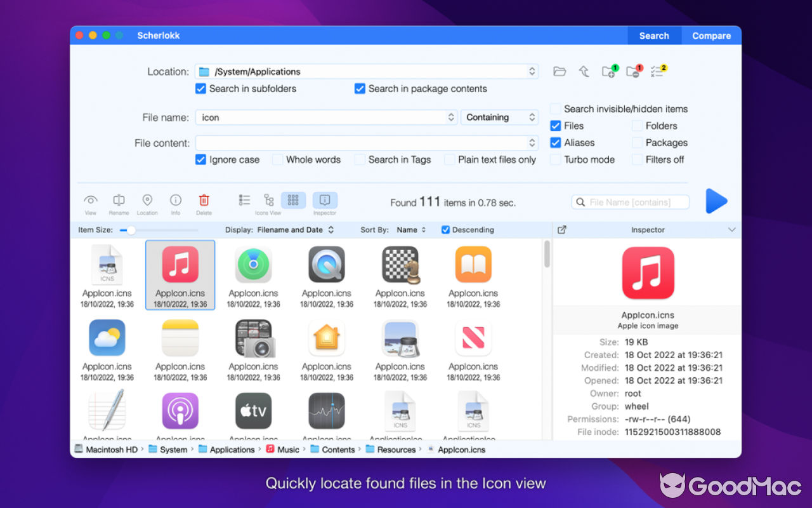Image resolution: width=812 pixels, height=508 pixels.
Task: Open the Inspector panel icon
Action: coord(325,199)
